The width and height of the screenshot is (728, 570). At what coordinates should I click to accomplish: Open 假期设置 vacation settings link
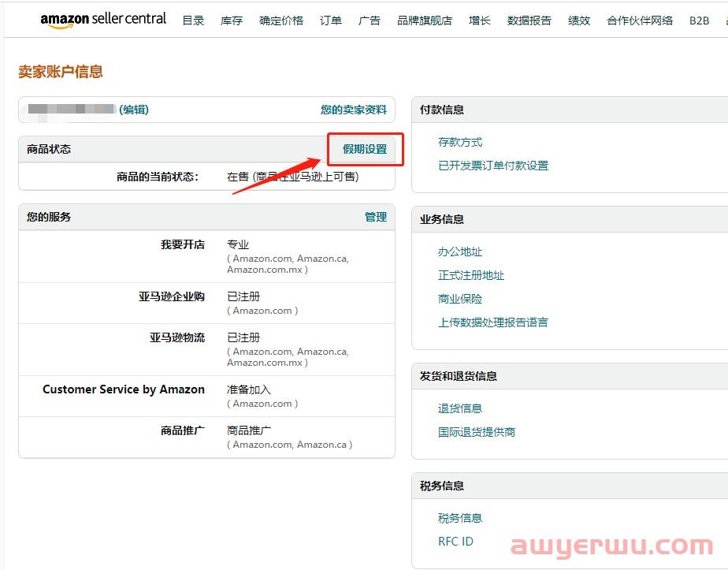coord(365,149)
